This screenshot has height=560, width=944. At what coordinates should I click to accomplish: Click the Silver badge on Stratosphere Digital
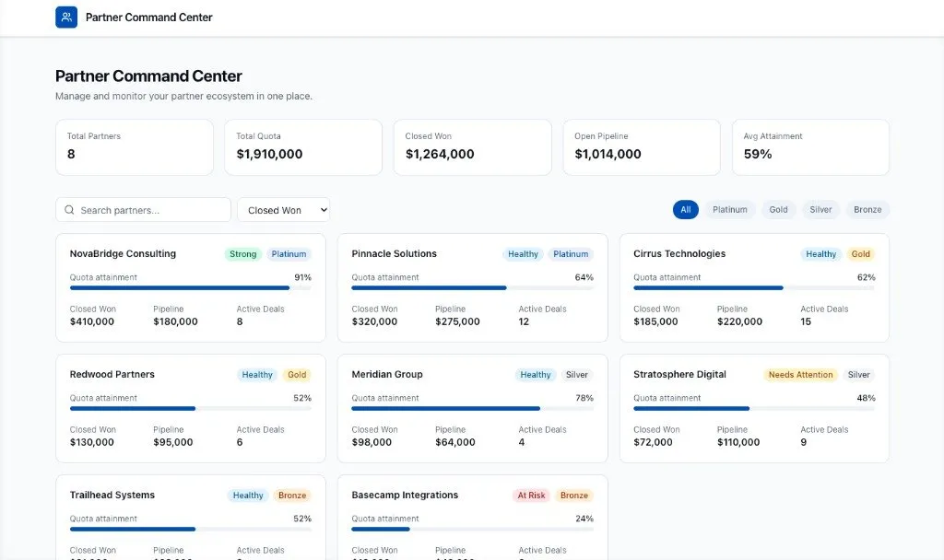(859, 375)
